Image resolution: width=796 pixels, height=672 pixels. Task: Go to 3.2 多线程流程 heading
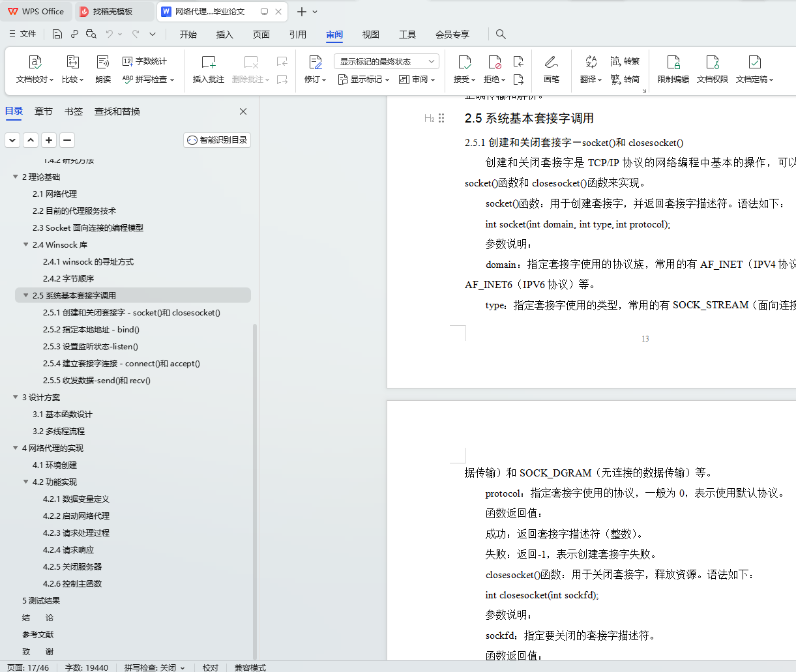click(x=59, y=431)
